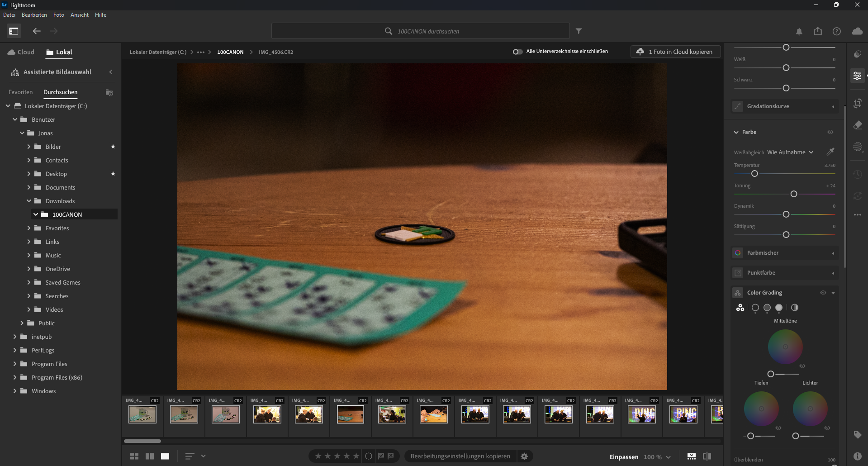Open the keywords tag panel
The width and height of the screenshot is (868, 466).
coord(857,435)
